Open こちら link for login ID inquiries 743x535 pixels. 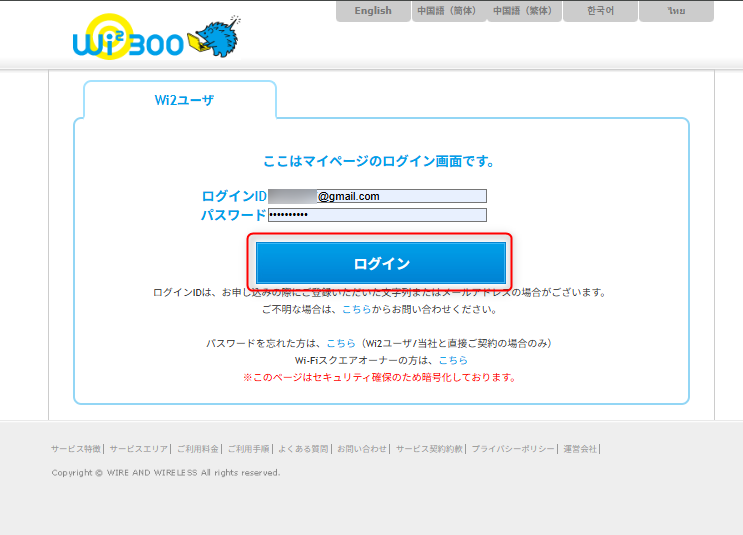coord(356,309)
